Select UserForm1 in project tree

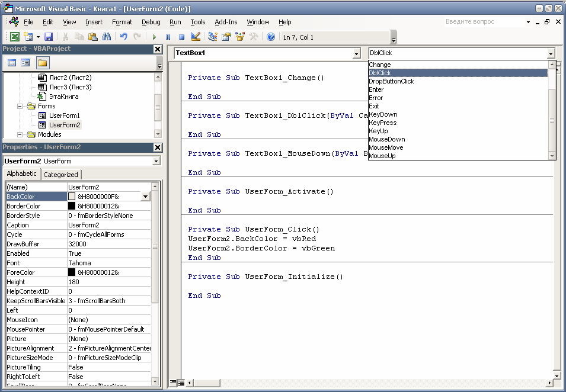pyautogui.click(x=64, y=115)
